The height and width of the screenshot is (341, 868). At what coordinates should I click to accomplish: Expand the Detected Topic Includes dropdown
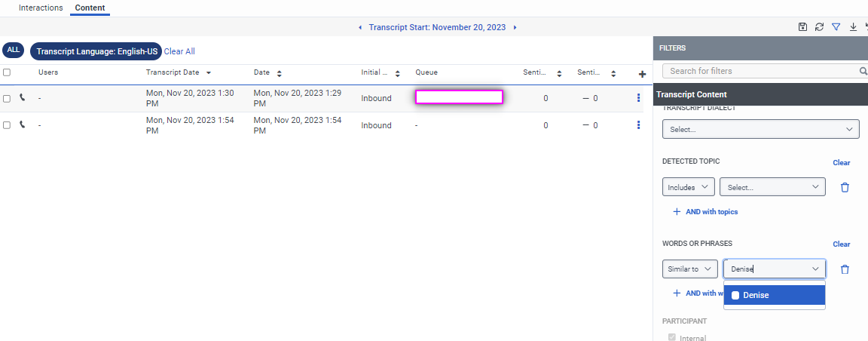coord(689,188)
